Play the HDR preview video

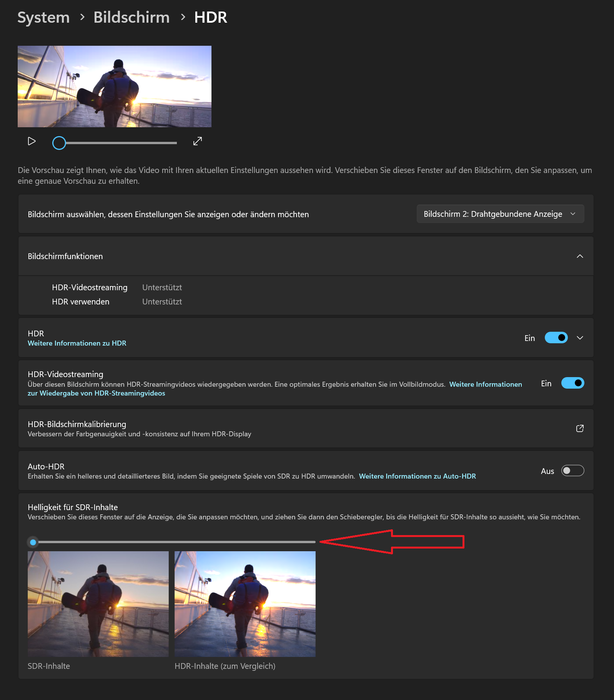32,141
